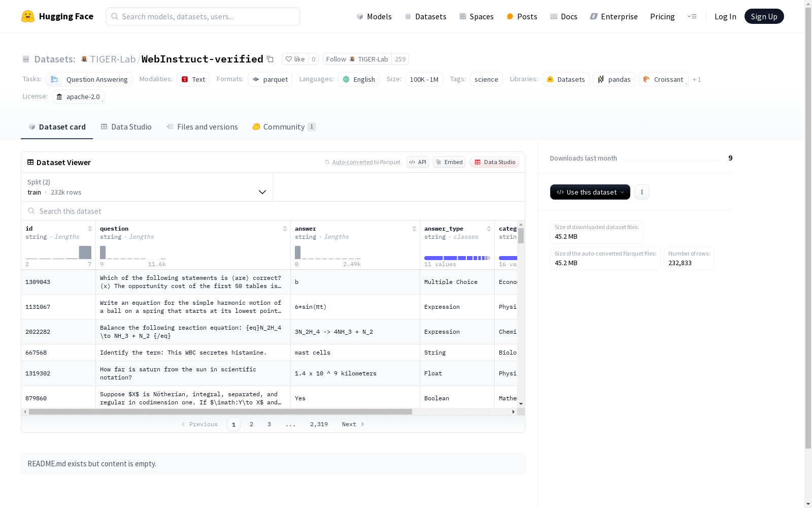
Task: Open the Split train dropdown
Action: point(147,187)
